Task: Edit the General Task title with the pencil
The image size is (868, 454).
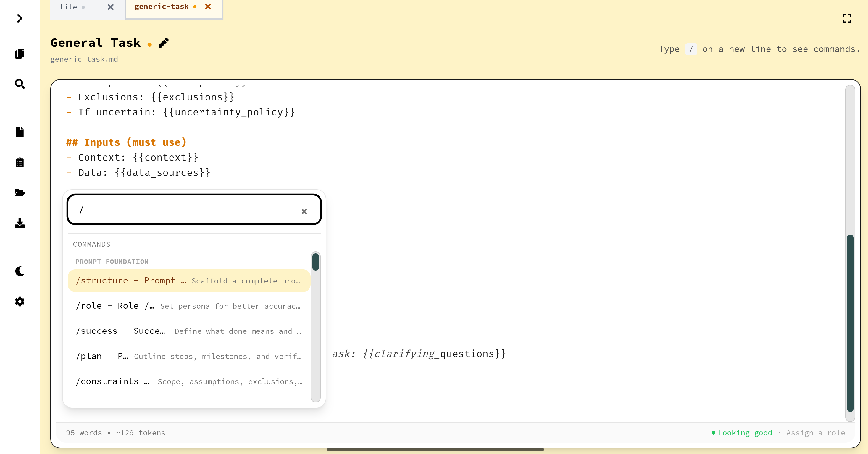Action: 163,43
